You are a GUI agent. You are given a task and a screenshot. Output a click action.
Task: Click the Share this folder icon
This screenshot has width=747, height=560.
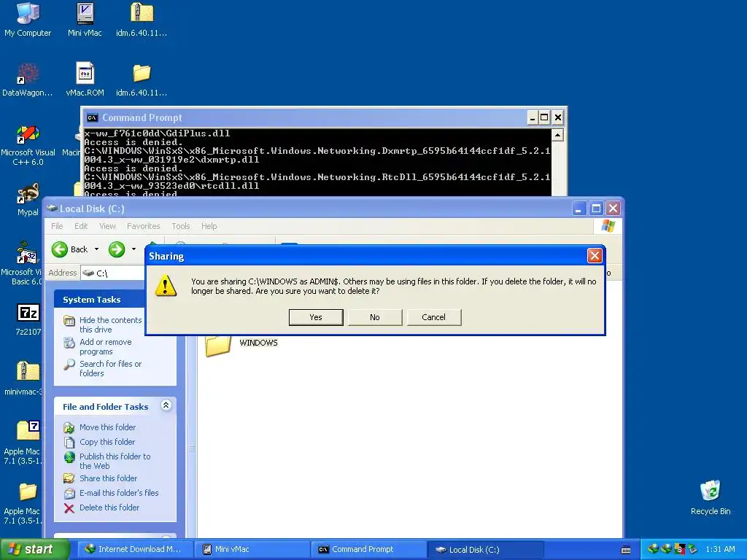pos(69,478)
